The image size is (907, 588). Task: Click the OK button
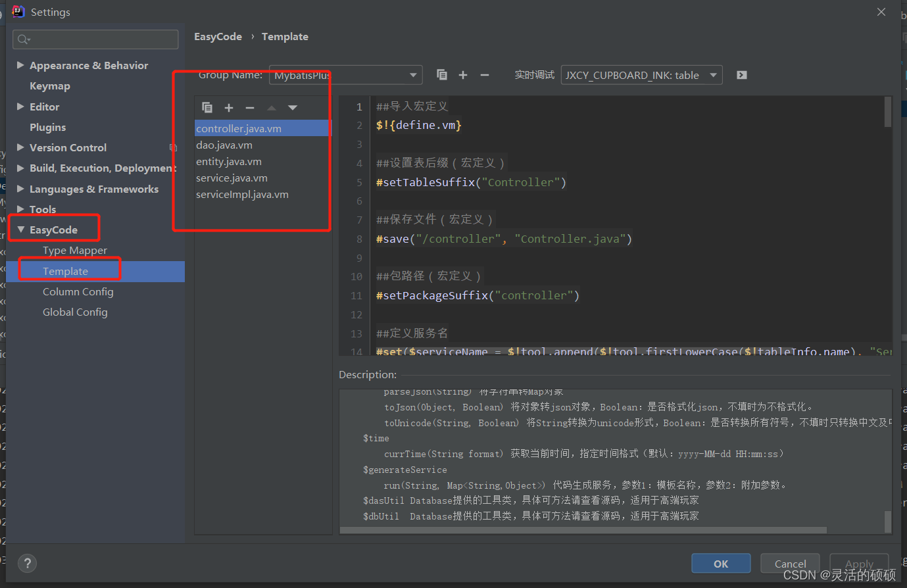coord(721,564)
